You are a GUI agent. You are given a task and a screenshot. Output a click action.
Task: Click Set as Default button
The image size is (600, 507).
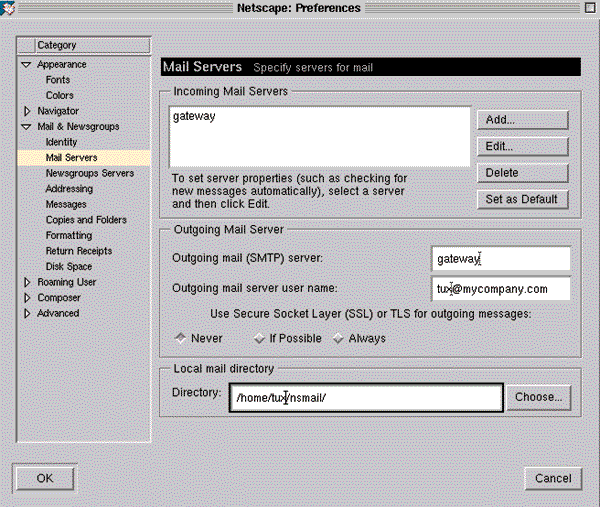click(522, 199)
